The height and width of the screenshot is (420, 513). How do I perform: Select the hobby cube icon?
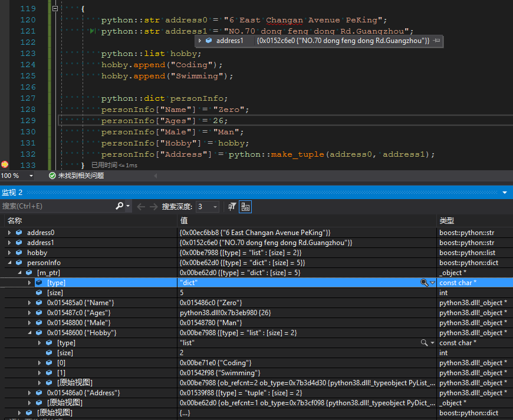[x=19, y=252]
